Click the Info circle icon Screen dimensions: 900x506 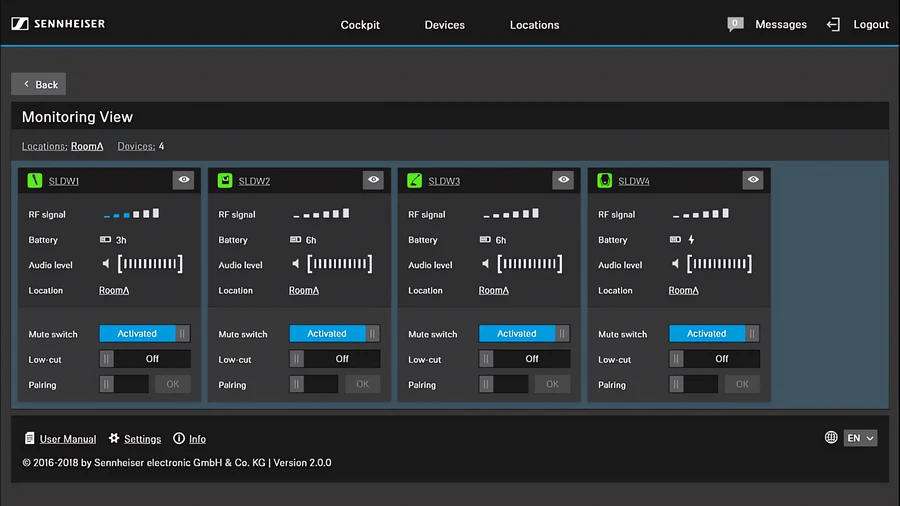tap(179, 438)
